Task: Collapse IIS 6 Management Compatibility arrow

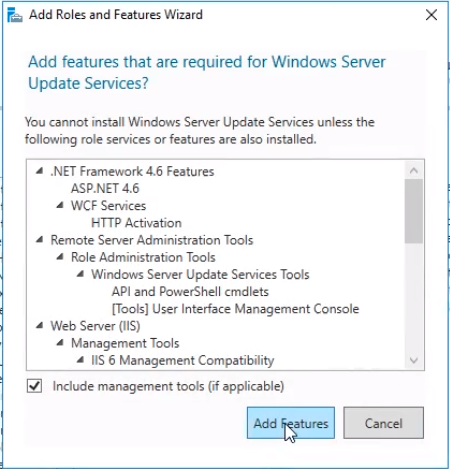Action: [80, 360]
